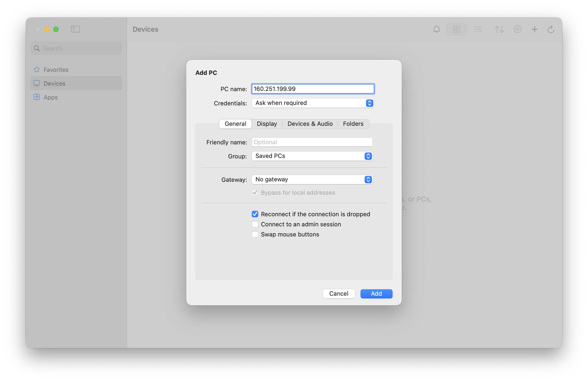Switch to list view icon
This screenshot has height=382, width=588.
click(x=477, y=29)
